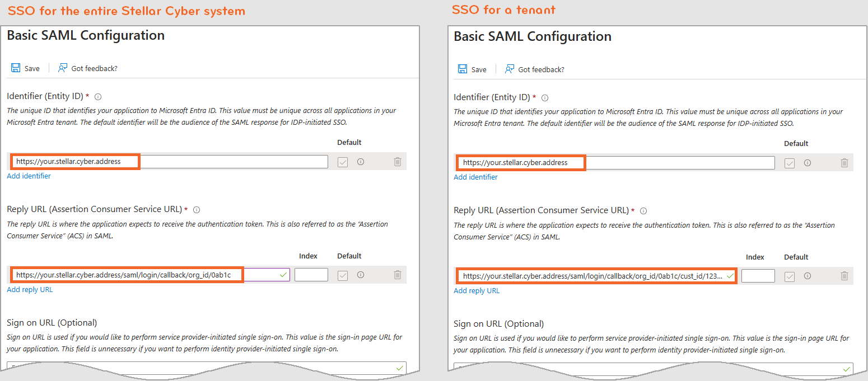Toggle the identifier Default checkbox in the system-wide panel
868x381 pixels.
coord(343,162)
